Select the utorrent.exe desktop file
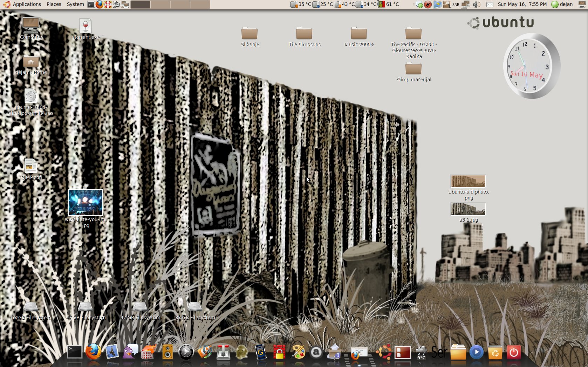The height and width of the screenshot is (367, 588). tap(86, 29)
